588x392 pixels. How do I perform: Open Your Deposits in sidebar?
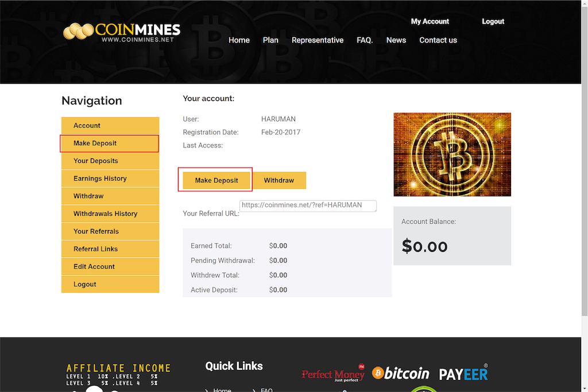coord(110,161)
